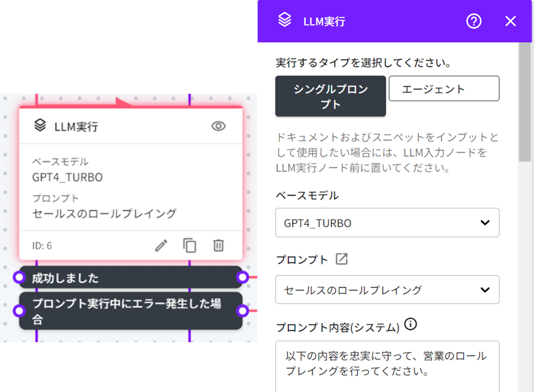Open prompt in new window via external link icon
This screenshot has width=534, height=392.
pos(341,259)
